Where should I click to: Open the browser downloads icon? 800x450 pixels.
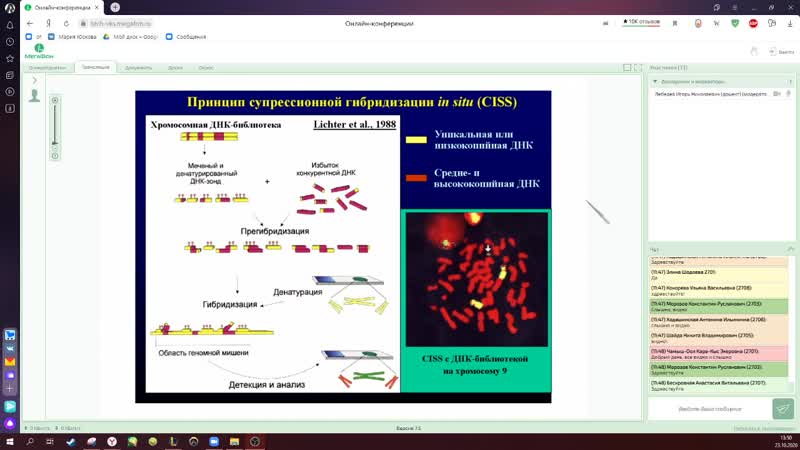coord(790,21)
